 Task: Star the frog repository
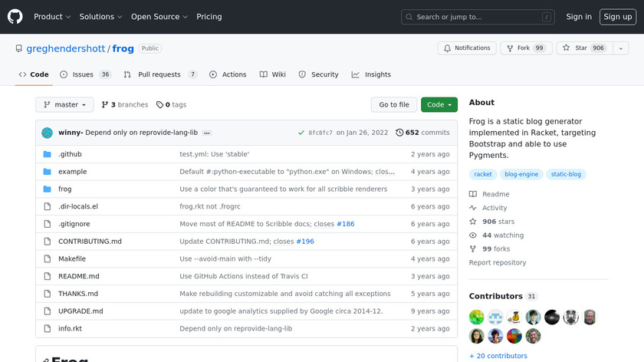point(575,48)
